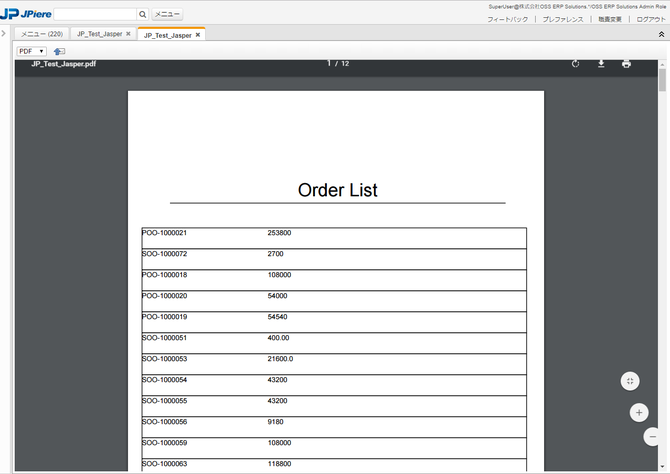Switch to the メニュー (220) tab
The image size is (670, 474).
pyautogui.click(x=42, y=34)
